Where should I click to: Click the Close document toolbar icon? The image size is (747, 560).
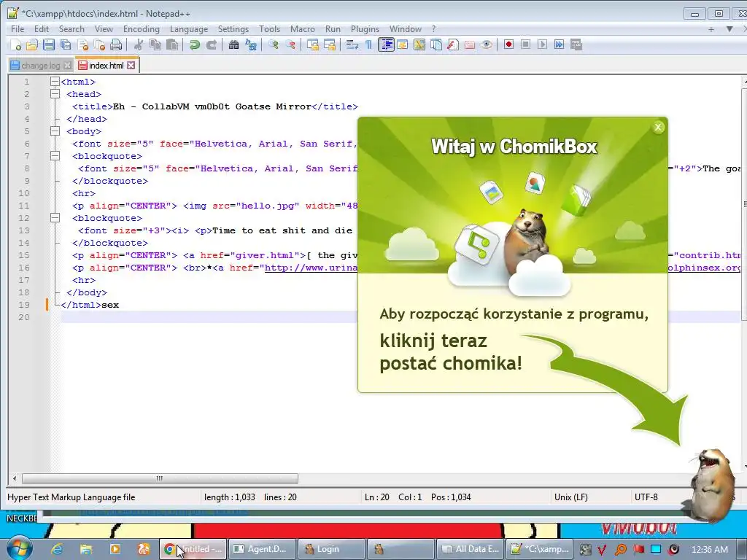pyautogui.click(x=82, y=44)
